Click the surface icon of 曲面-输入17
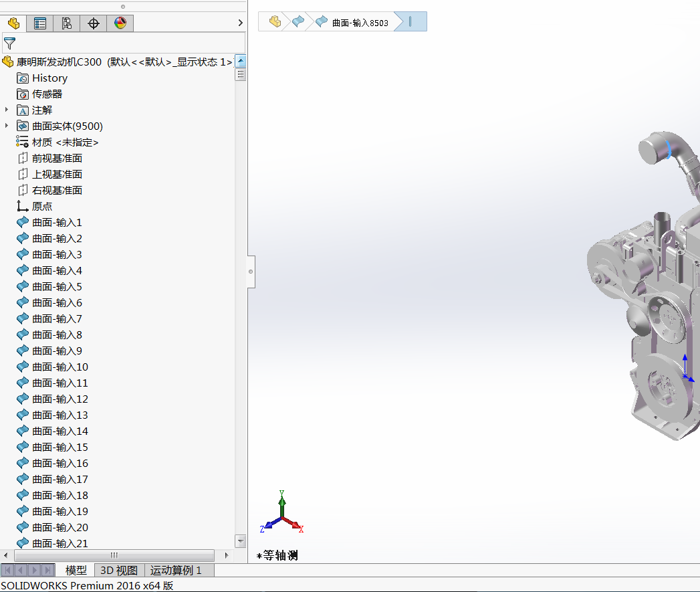The width and height of the screenshot is (700, 592). 22,479
